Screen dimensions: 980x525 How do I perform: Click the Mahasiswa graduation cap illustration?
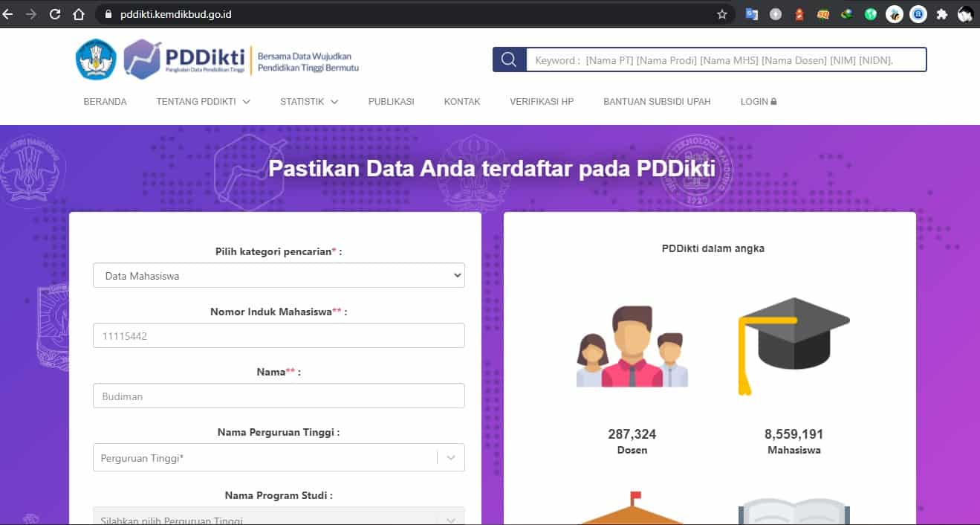tap(794, 345)
